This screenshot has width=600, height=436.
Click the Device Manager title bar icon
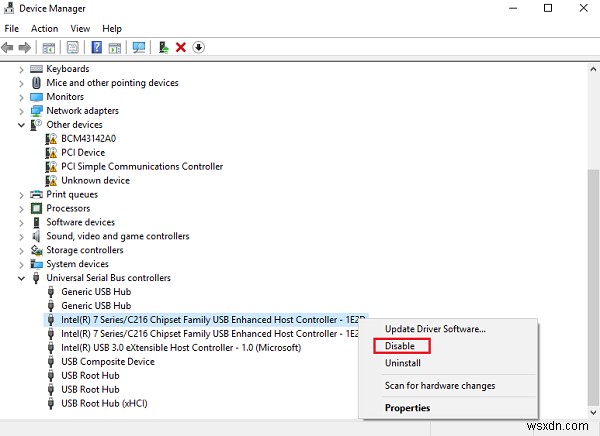pyautogui.click(x=9, y=8)
